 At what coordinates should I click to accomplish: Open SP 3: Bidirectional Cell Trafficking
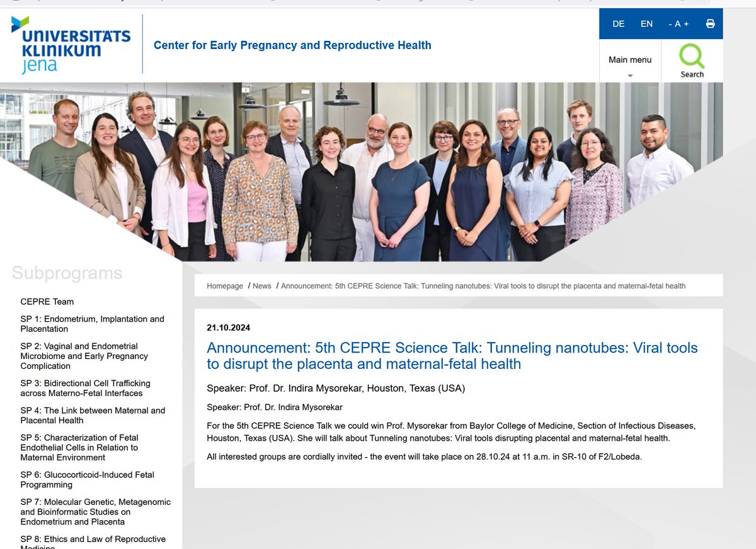coord(85,388)
